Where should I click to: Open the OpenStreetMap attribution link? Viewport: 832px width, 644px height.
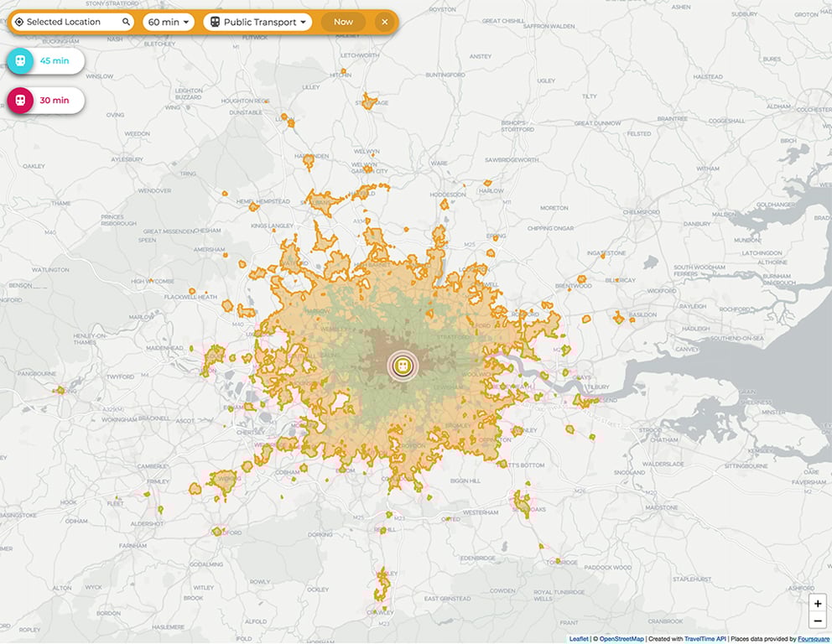(621, 639)
